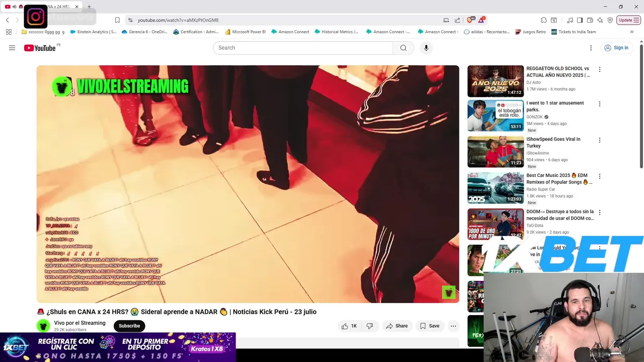Open Historical Metrics bookmark
Viewport: 644px width, 362px height.
click(336, 32)
